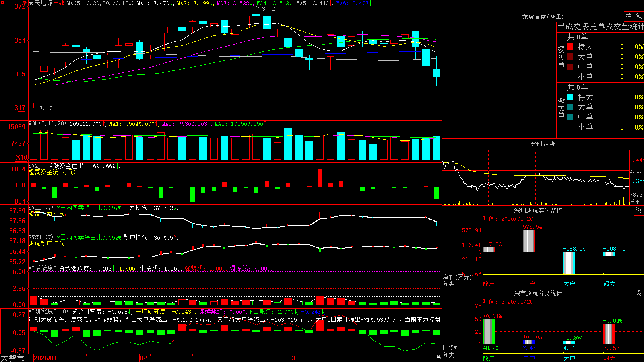
Task: Click the -103.01 bar for 超大
Action: coord(609,254)
